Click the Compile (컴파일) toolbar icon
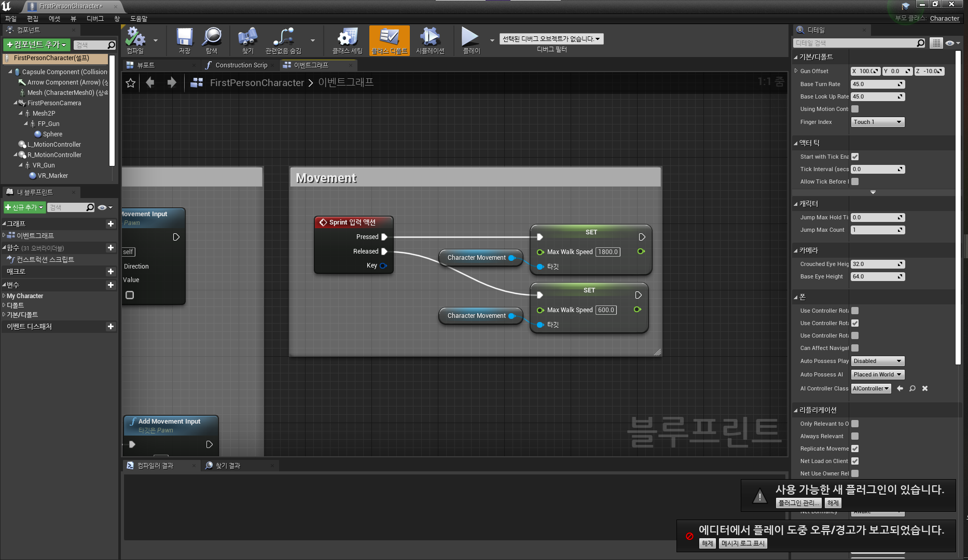This screenshot has width=968, height=560. click(x=135, y=40)
